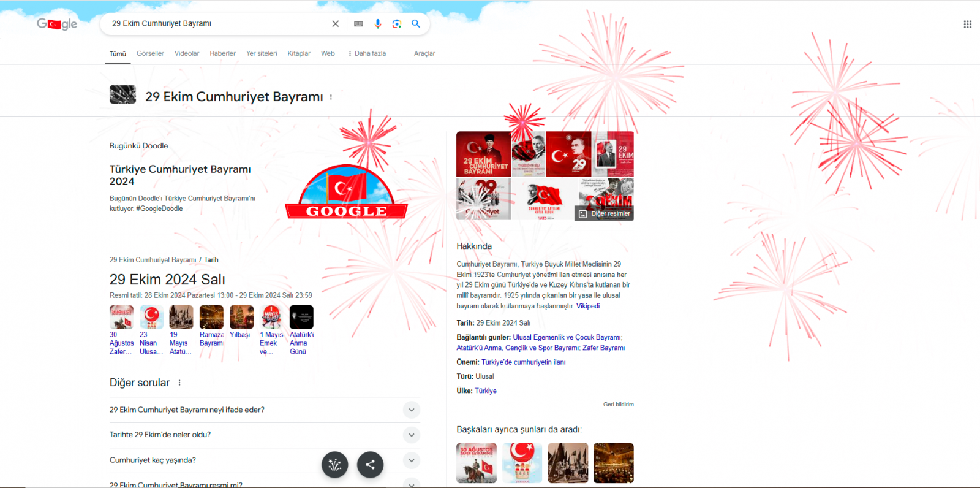Start voice search with the microphone icon
Image resolution: width=980 pixels, height=488 pixels.
coord(378,24)
